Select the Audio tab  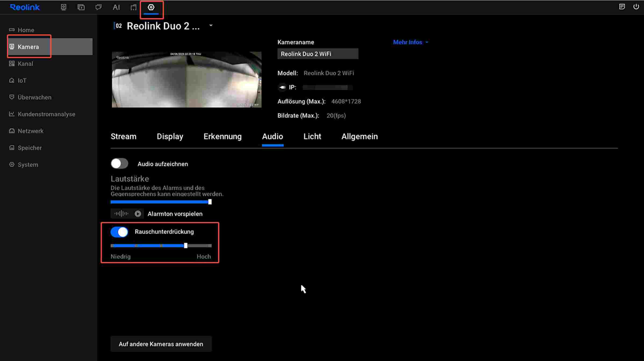(x=272, y=136)
